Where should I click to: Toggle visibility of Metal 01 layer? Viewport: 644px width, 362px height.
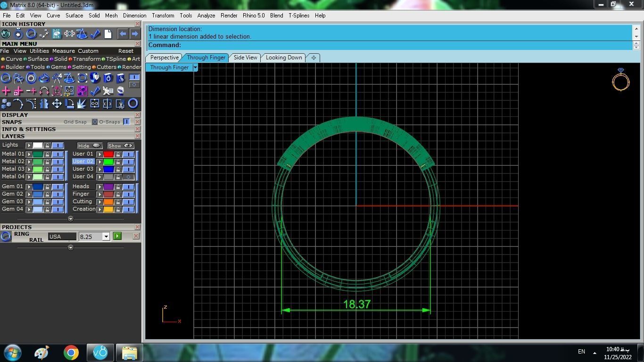58,154
